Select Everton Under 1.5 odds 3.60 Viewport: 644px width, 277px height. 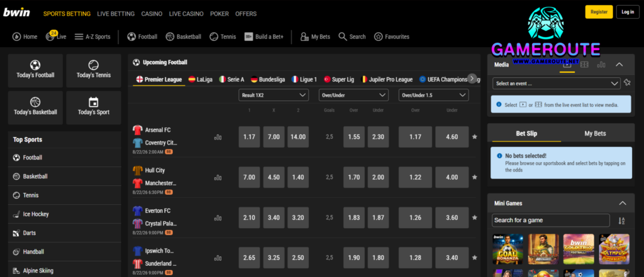point(452,217)
